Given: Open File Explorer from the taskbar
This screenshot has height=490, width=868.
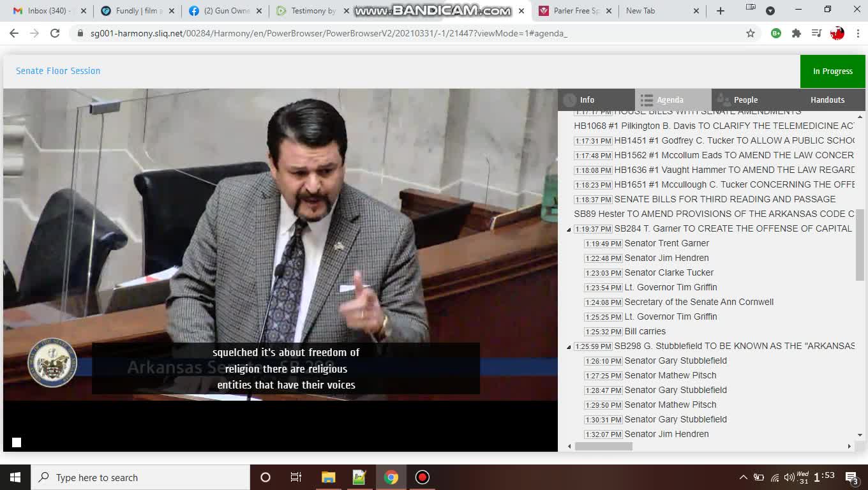Looking at the screenshot, I should 328,477.
